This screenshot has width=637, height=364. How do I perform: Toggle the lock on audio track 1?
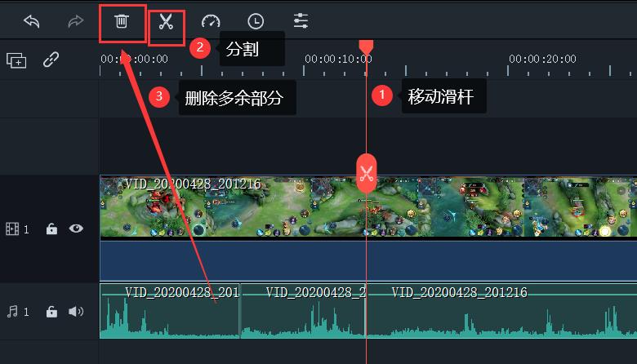pos(51,312)
